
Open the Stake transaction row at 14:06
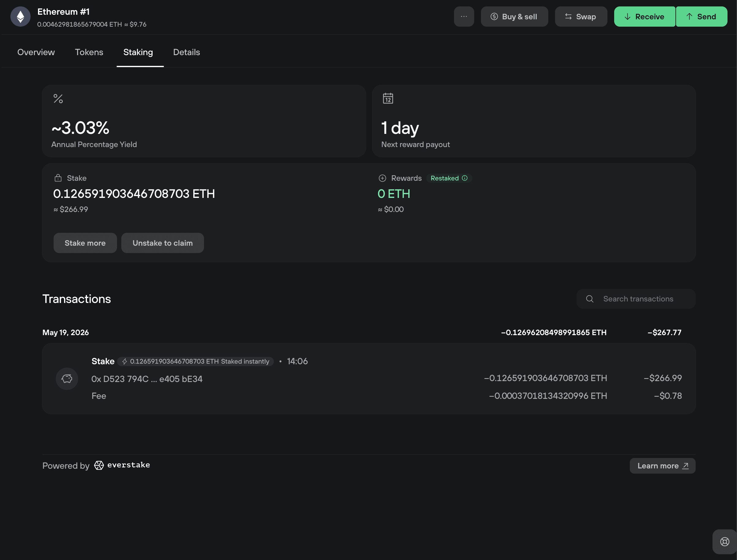click(369, 379)
